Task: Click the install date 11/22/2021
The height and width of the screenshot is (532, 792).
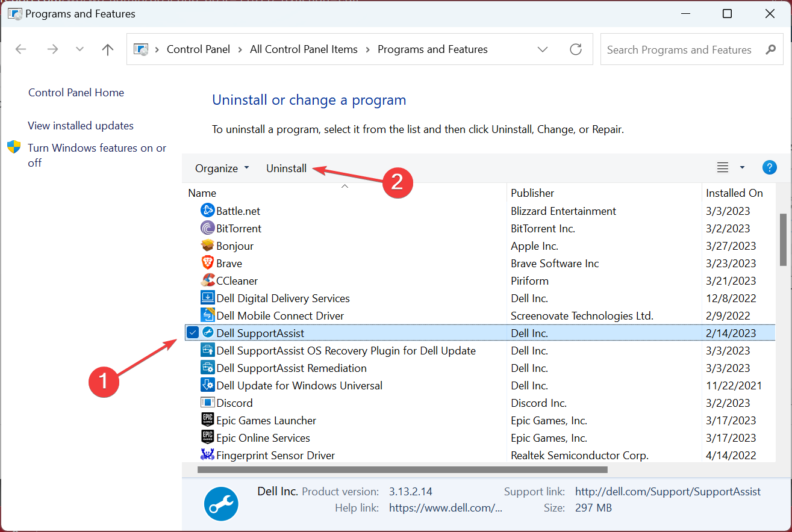Action: (734, 386)
